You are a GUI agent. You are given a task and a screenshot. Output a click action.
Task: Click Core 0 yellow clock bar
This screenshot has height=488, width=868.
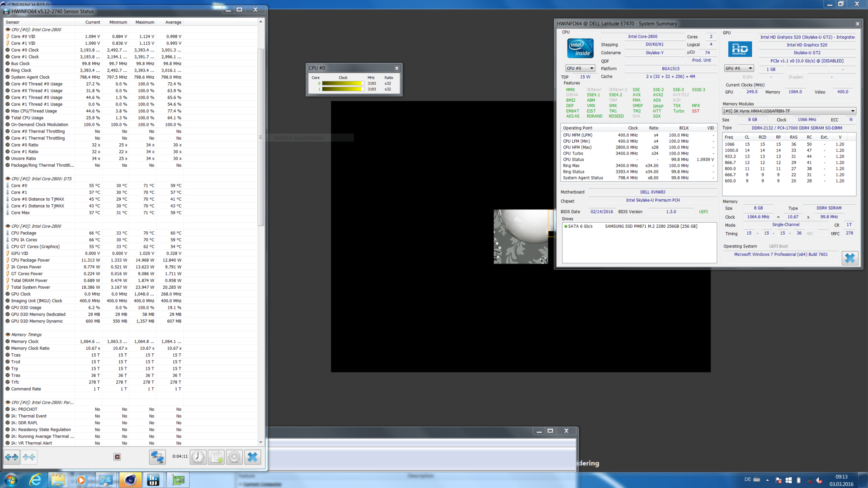[342, 84]
